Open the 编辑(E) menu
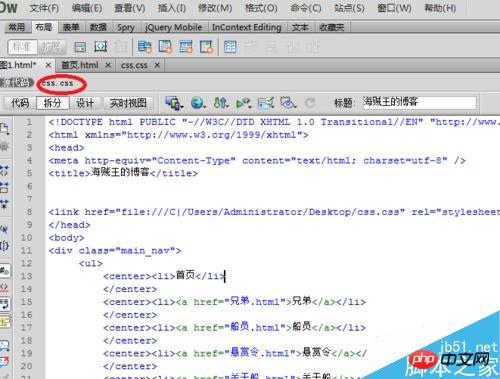This screenshot has height=379, width=500. coord(87,8)
